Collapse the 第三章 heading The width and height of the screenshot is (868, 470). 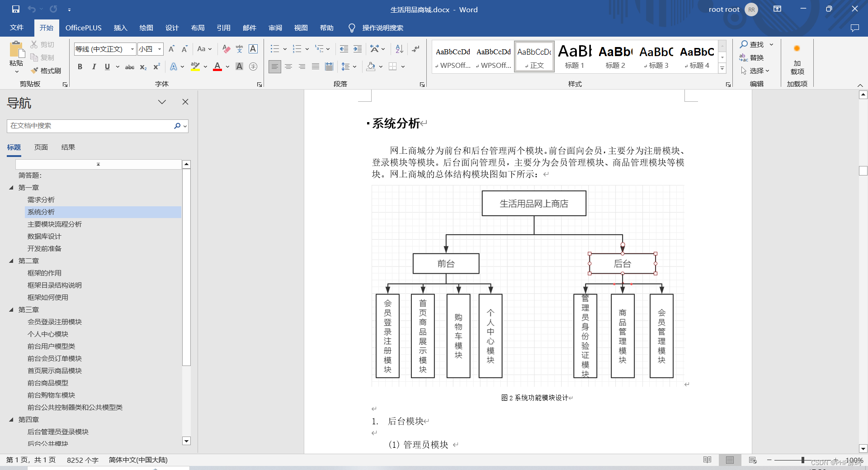(x=11, y=309)
